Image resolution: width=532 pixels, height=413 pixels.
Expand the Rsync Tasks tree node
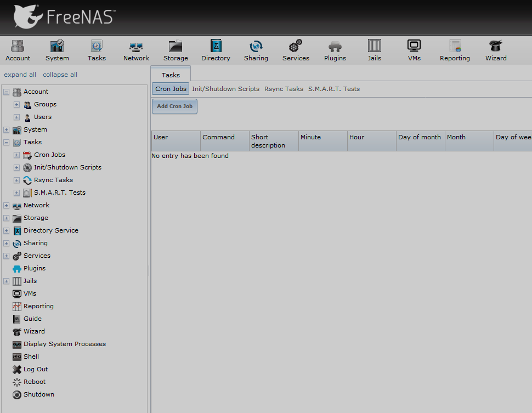[x=16, y=180]
